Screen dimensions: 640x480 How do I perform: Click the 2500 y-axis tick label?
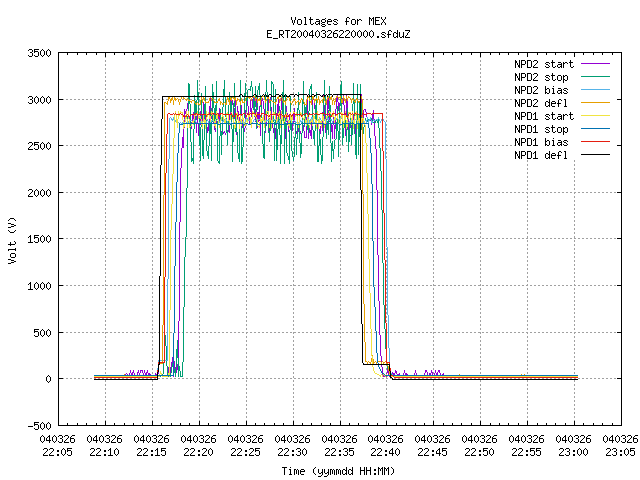(x=40, y=146)
